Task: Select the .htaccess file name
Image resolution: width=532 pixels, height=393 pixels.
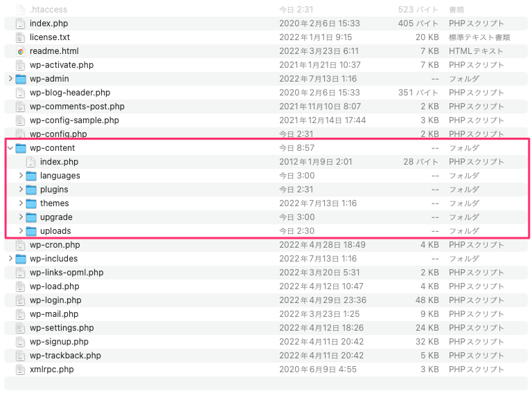Action: coord(48,10)
